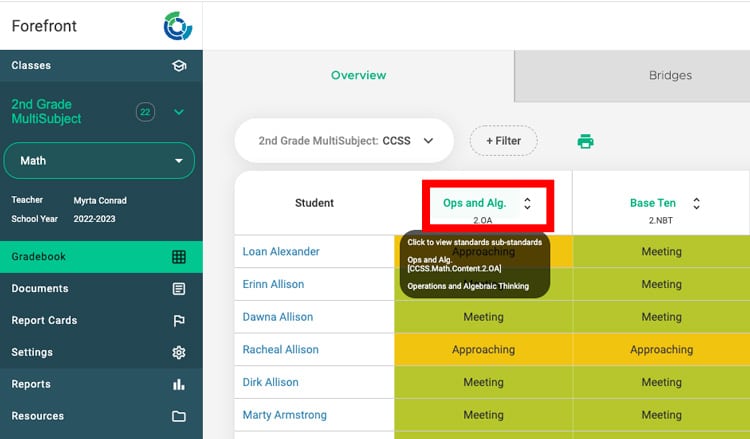This screenshot has width=750, height=439.
Task: Click Erinn Allison's Base Ten Meeting cell
Action: [661, 284]
